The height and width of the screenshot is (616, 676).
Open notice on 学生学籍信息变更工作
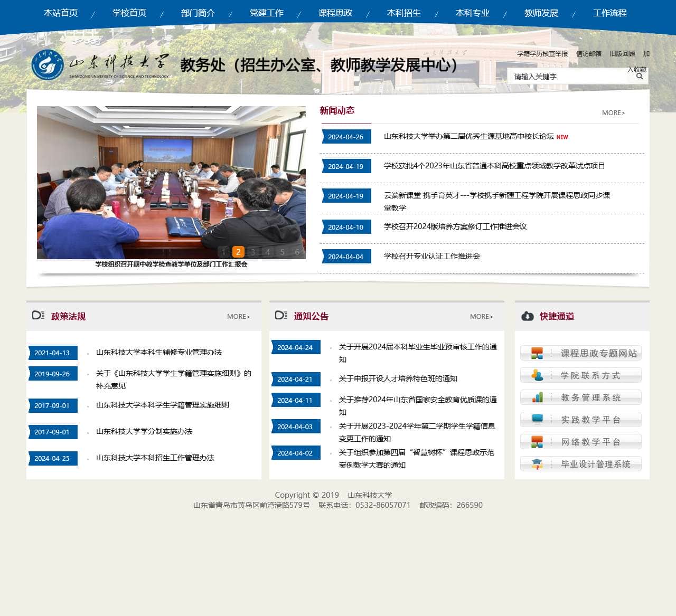click(x=417, y=432)
